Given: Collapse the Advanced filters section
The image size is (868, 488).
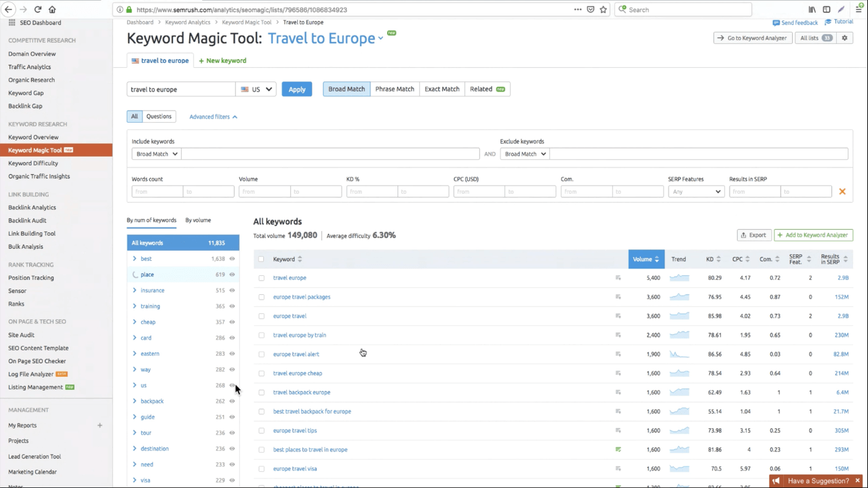Looking at the screenshot, I should click(213, 117).
